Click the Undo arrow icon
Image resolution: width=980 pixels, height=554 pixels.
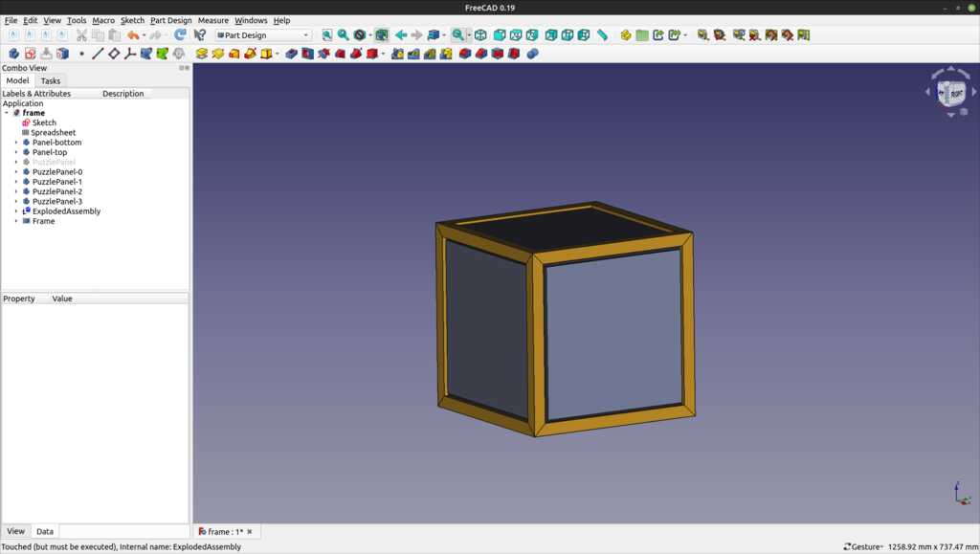pos(133,35)
